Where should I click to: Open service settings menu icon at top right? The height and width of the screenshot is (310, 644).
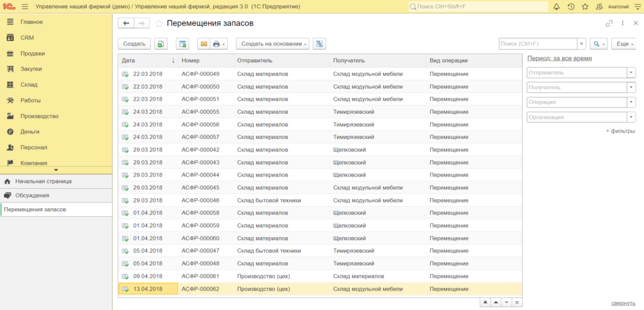pos(637,6)
